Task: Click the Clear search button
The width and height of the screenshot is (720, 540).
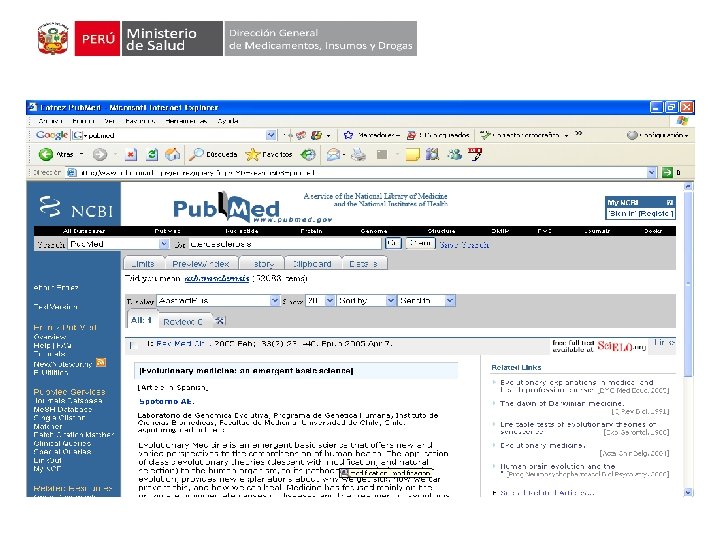Action: pos(420,243)
